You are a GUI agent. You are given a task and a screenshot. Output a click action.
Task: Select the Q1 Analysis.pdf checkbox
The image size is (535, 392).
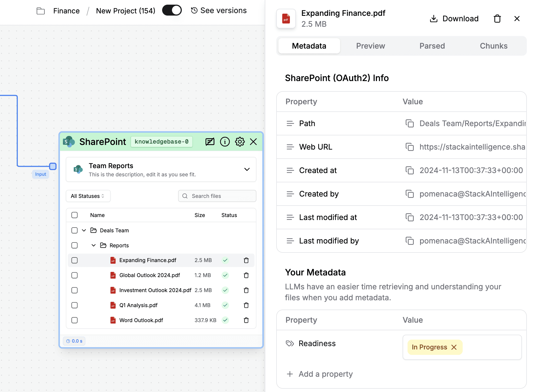tap(75, 305)
